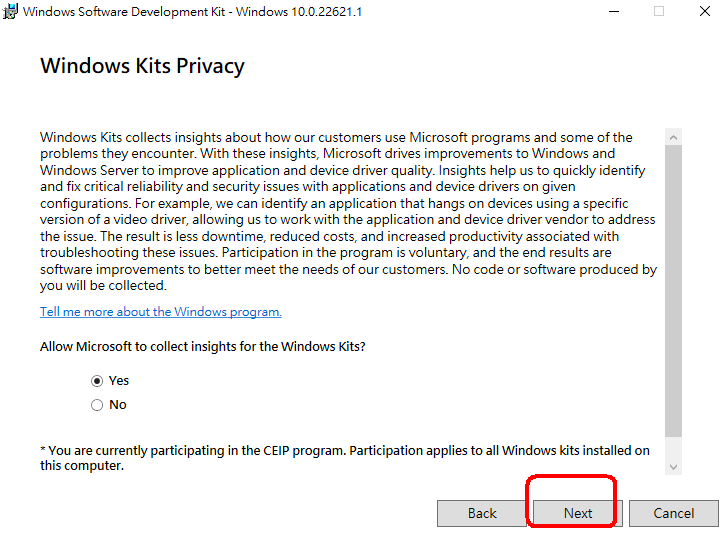The width and height of the screenshot is (724, 538).
Task: Click the window title bar text
Action: click(193, 12)
